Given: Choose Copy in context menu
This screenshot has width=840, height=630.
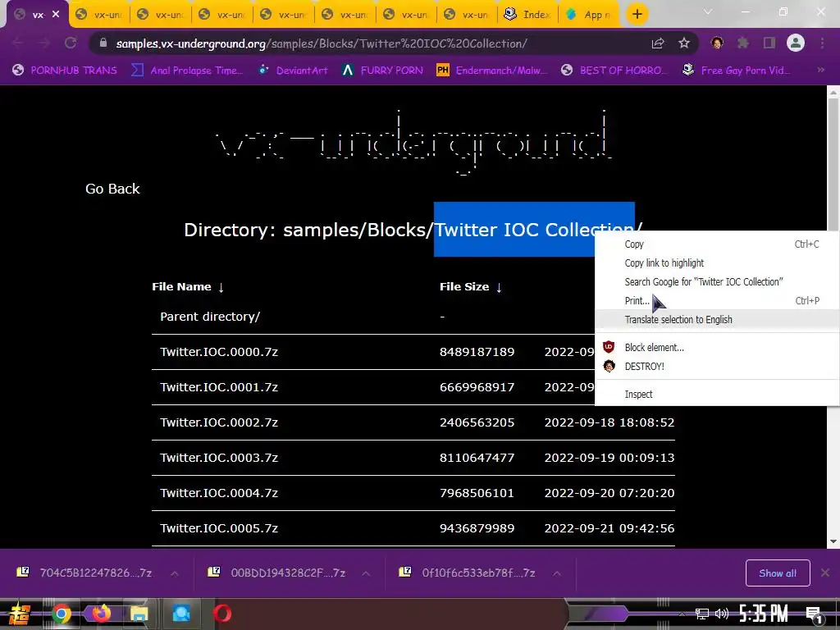Looking at the screenshot, I should click(x=717, y=244).
